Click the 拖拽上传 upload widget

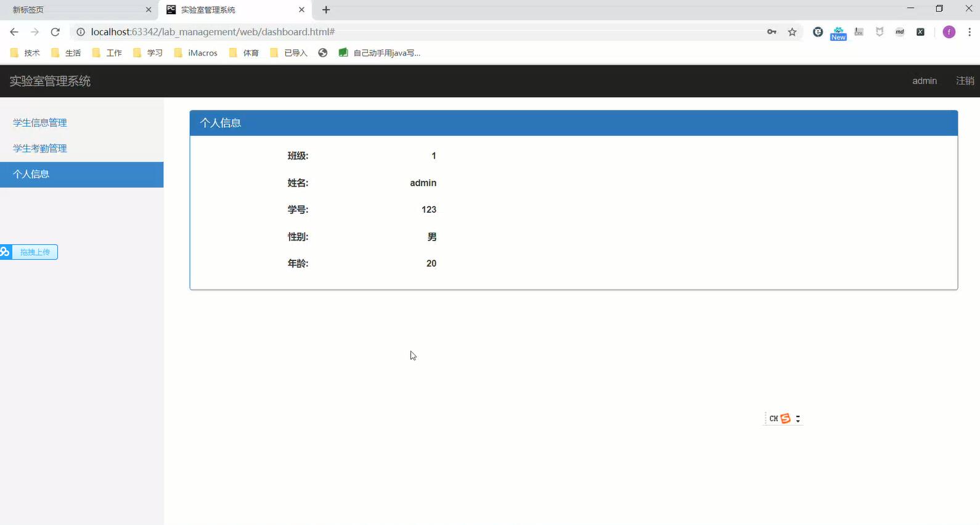pyautogui.click(x=29, y=252)
